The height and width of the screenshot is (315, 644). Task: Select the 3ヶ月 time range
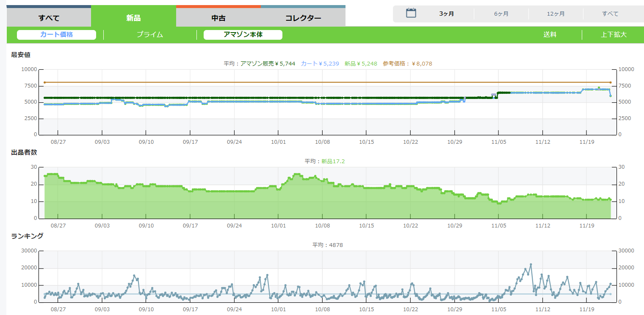(x=446, y=14)
